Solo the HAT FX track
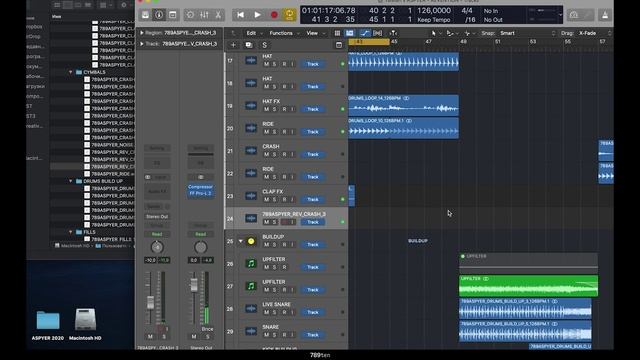The height and width of the screenshot is (360, 640). click(274, 109)
